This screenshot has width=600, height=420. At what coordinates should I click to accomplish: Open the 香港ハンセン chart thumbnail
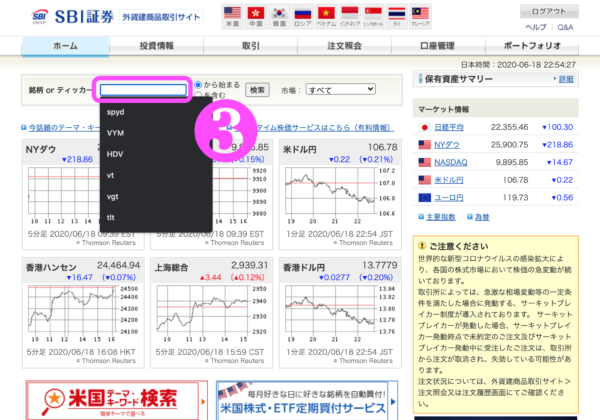(83, 313)
